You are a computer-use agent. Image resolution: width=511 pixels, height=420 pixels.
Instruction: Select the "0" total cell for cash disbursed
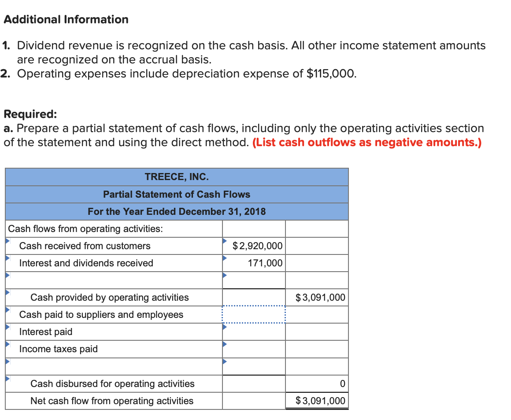point(317,383)
